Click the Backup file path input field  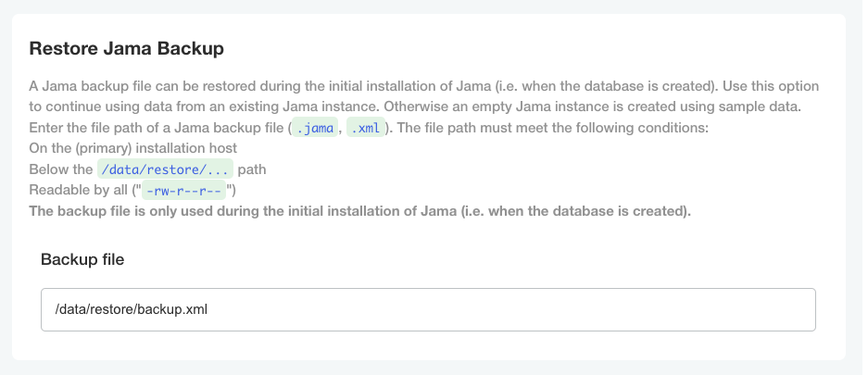click(x=428, y=309)
